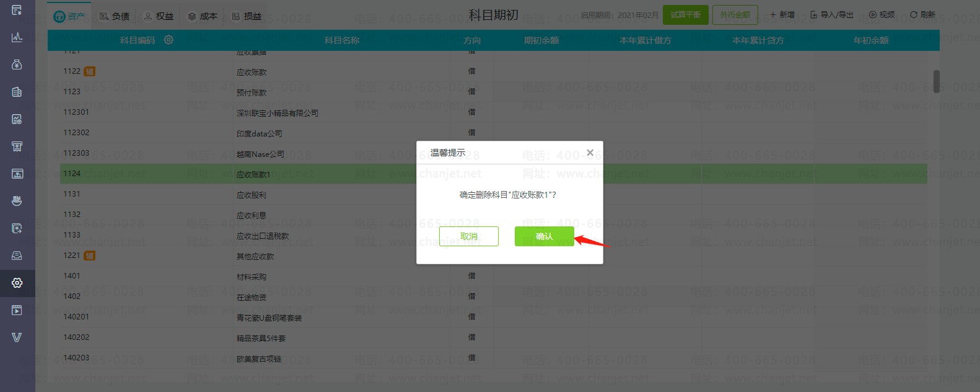
Task: Select the 青花瓷U盘钢笔套装 subject name
Action: point(269,318)
